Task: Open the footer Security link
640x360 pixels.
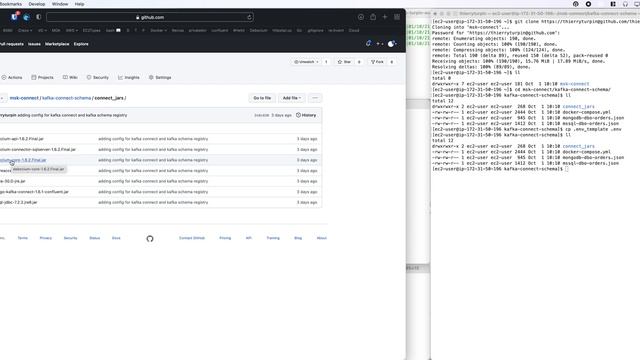Action: (70, 238)
